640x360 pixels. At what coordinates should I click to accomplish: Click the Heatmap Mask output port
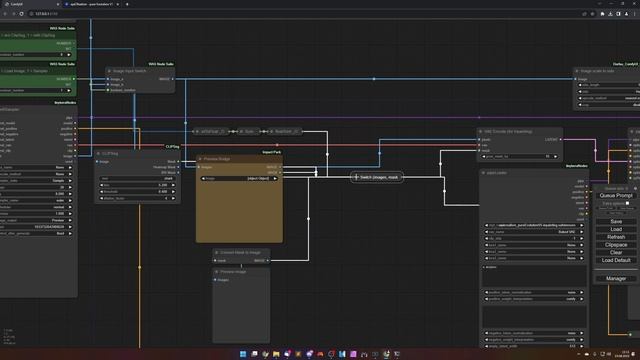click(178, 167)
